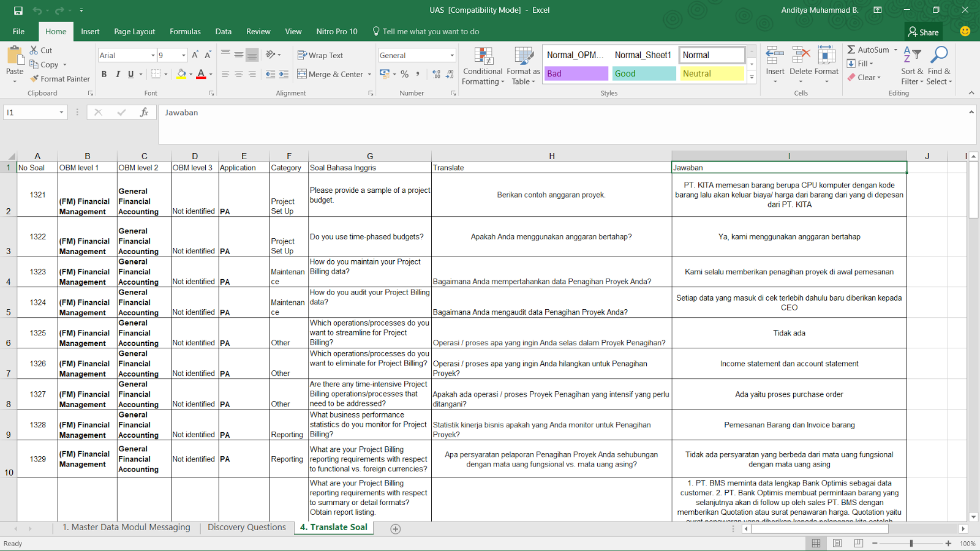Open Format as Table gallery
Viewport: 980px width, 551px height.
point(523,66)
